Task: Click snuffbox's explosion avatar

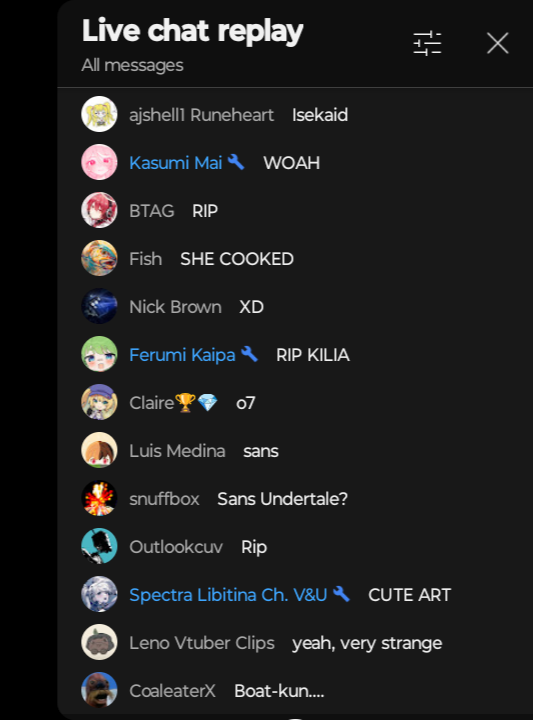Action: click(x=99, y=498)
